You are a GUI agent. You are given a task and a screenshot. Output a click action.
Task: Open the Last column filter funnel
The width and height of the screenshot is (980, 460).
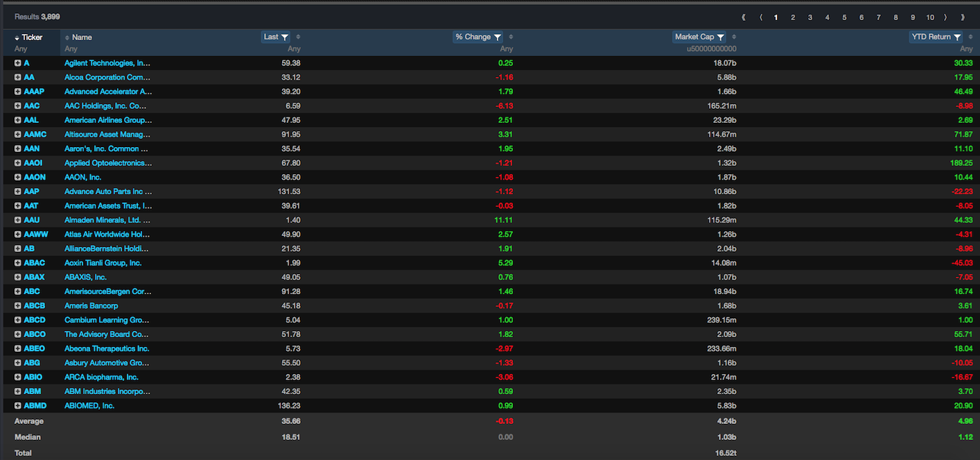285,37
